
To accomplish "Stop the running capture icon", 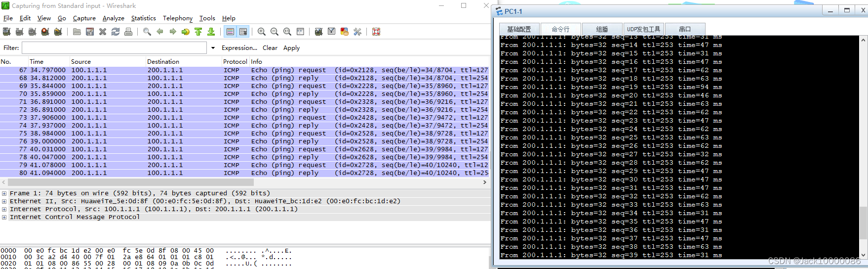I will click(x=45, y=32).
